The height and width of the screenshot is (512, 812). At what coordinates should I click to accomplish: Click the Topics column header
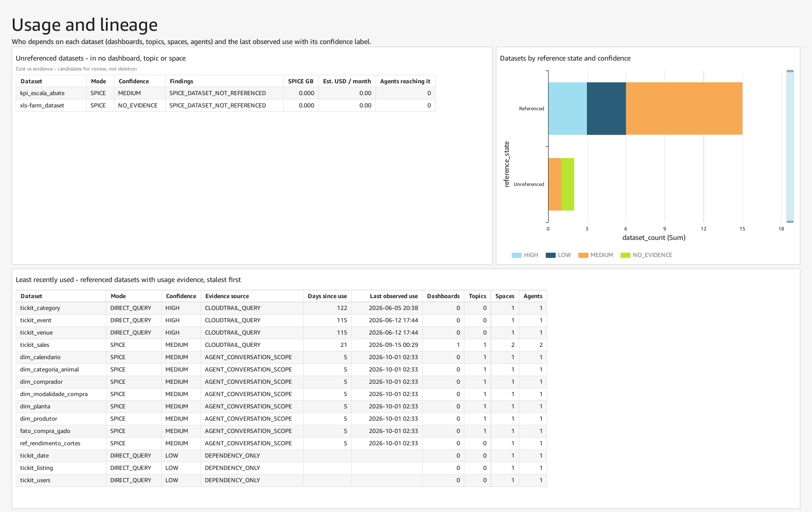478,296
